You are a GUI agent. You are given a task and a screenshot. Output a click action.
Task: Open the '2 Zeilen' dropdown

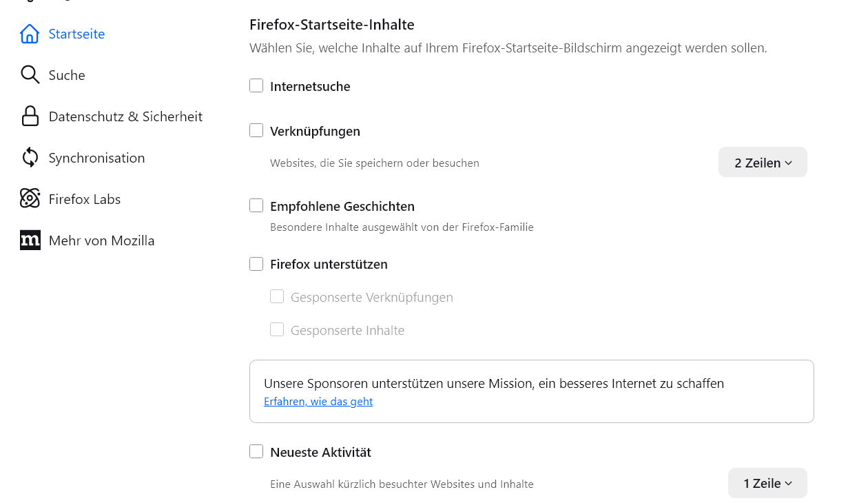pos(763,163)
